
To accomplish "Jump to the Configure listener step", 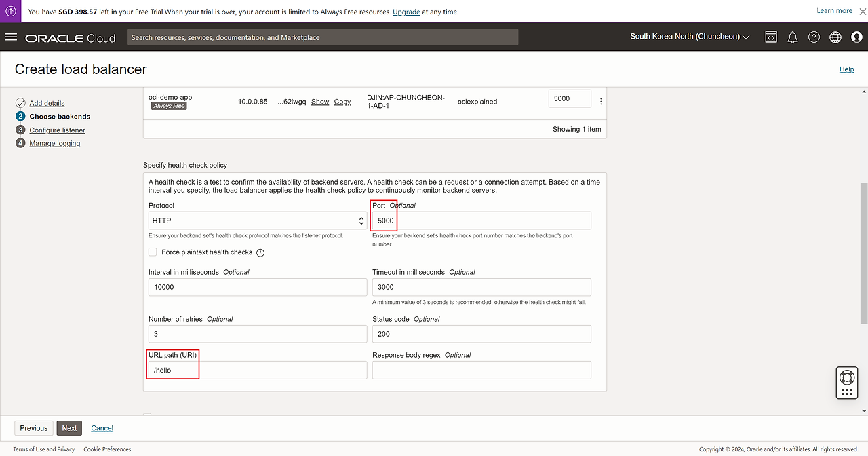I will click(x=57, y=130).
